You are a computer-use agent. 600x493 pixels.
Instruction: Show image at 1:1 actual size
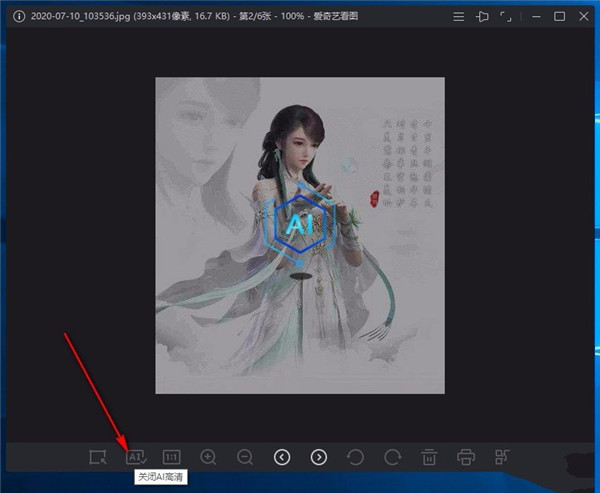pos(171,457)
